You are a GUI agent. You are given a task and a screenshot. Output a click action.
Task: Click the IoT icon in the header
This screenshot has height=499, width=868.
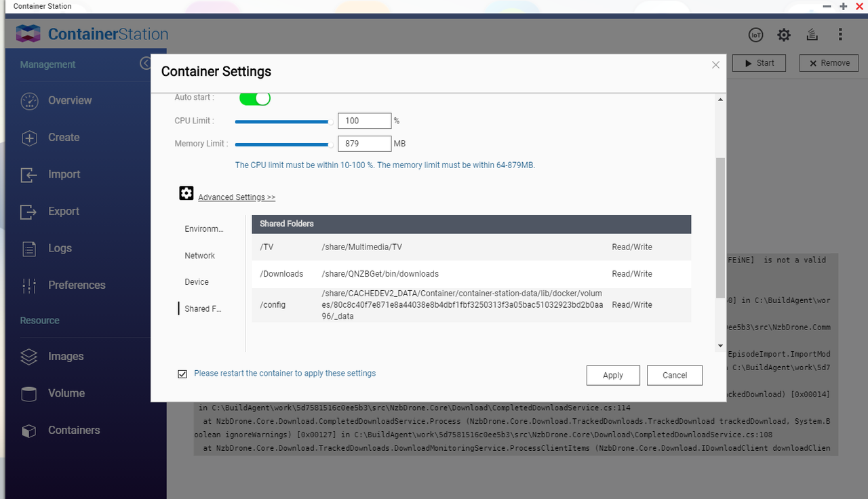coord(755,35)
